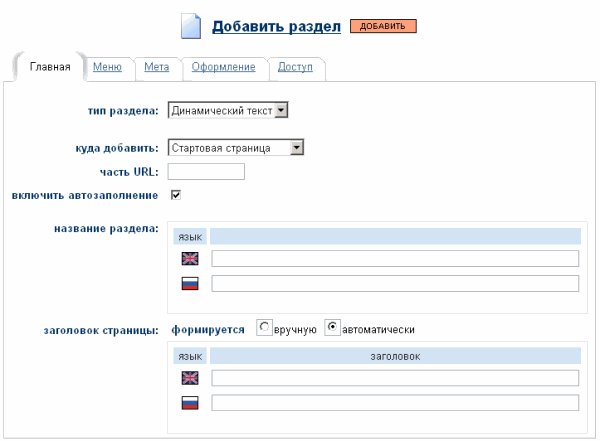Select the 'автоматически' radio option
The height and width of the screenshot is (441, 600).
pyautogui.click(x=332, y=328)
